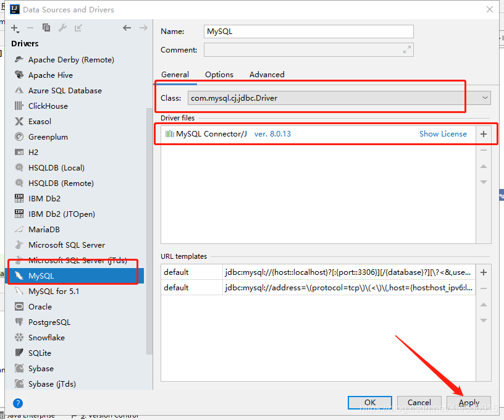Image resolution: width=504 pixels, height=420 pixels.
Task: Click the drivers list scrollbar
Action: coord(149,231)
